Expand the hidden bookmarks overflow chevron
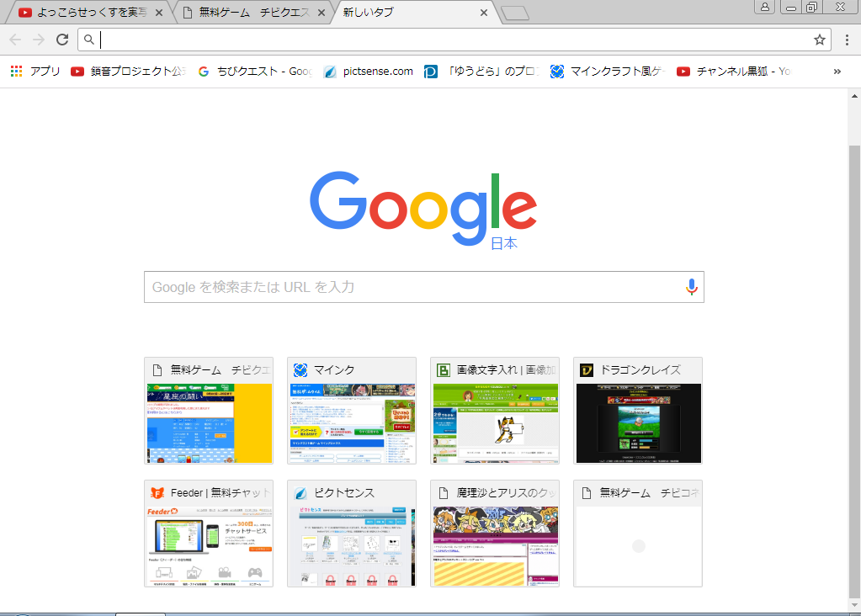 coord(837,72)
